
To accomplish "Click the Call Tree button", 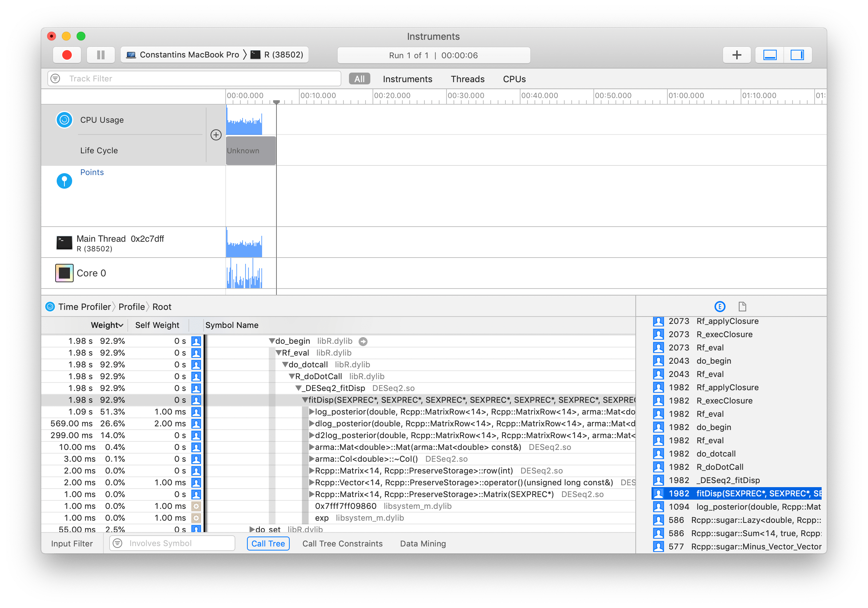I will [x=268, y=544].
